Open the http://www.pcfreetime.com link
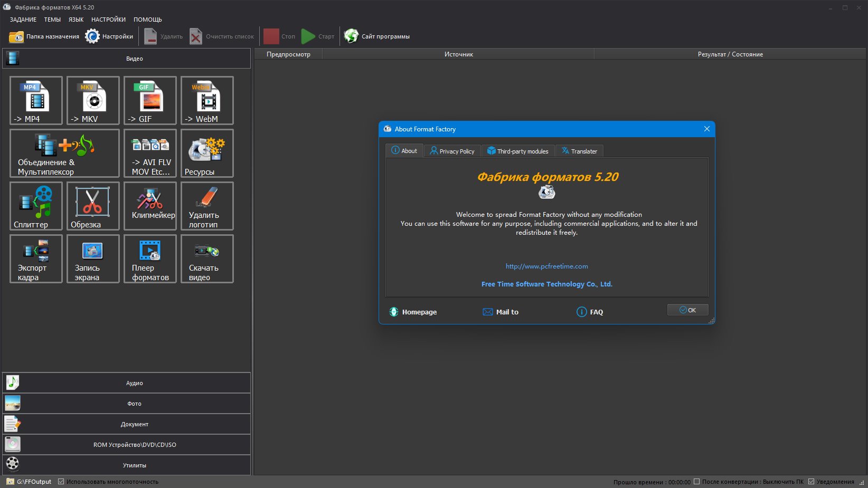The width and height of the screenshot is (868, 488). click(x=546, y=266)
